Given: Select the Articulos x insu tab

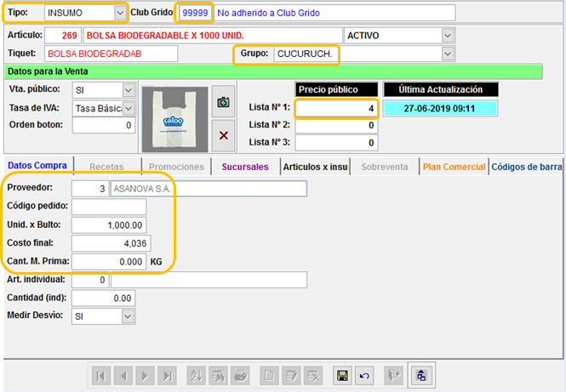Looking at the screenshot, I should click(x=316, y=167).
